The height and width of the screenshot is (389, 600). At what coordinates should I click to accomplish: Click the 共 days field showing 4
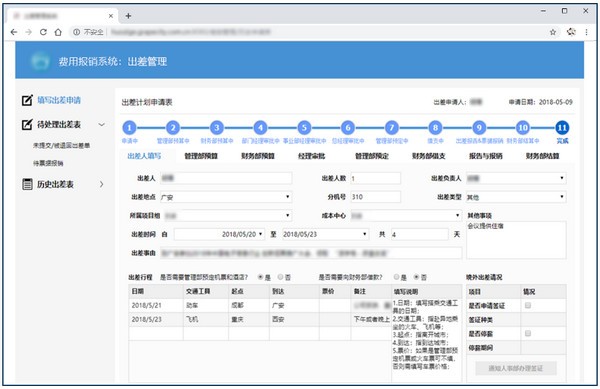pyautogui.click(x=419, y=234)
